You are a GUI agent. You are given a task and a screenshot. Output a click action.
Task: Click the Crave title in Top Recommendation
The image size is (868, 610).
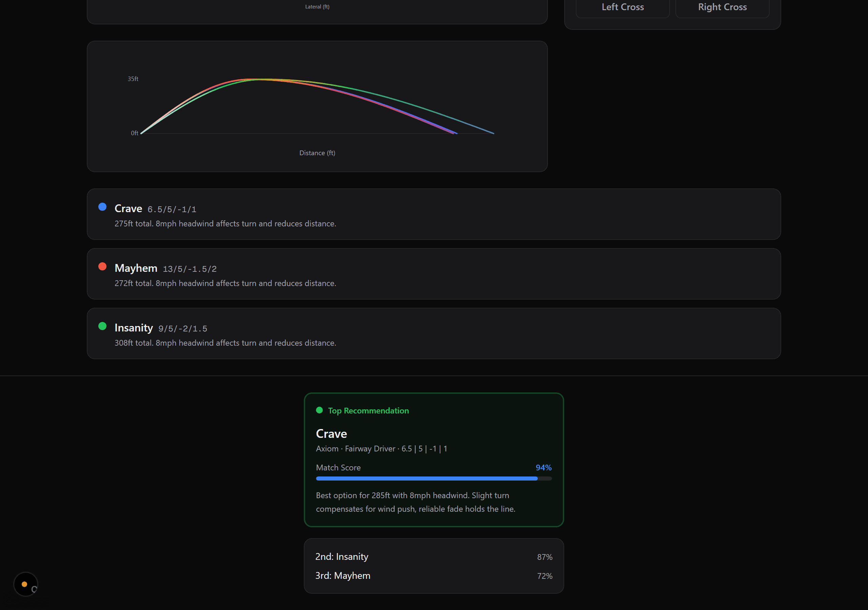pyautogui.click(x=331, y=433)
